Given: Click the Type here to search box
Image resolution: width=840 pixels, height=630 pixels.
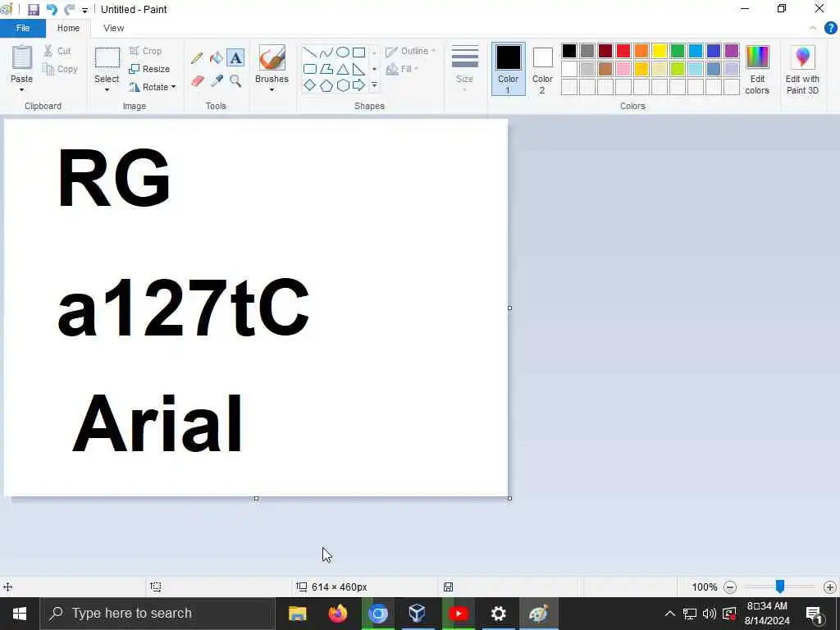Looking at the screenshot, I should click(x=157, y=614).
